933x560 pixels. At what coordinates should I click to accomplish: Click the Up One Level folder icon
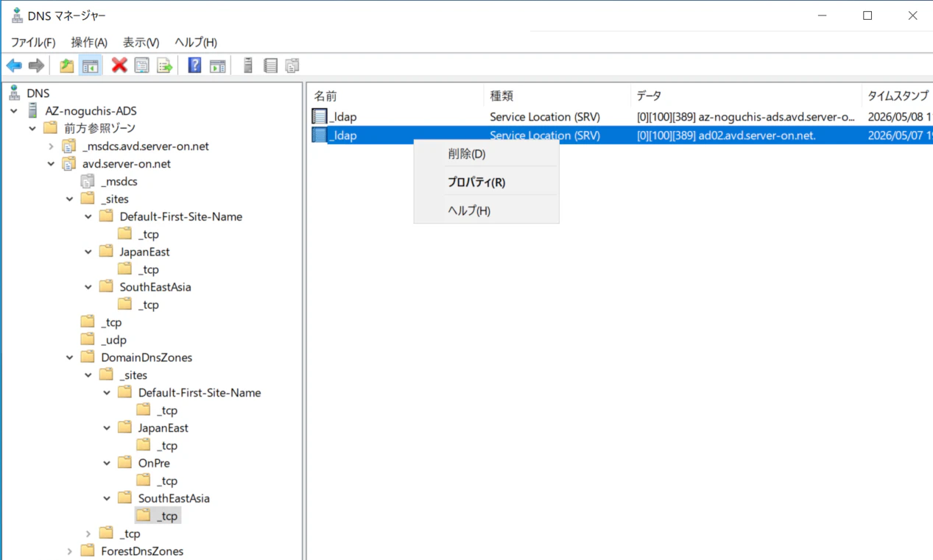(67, 65)
